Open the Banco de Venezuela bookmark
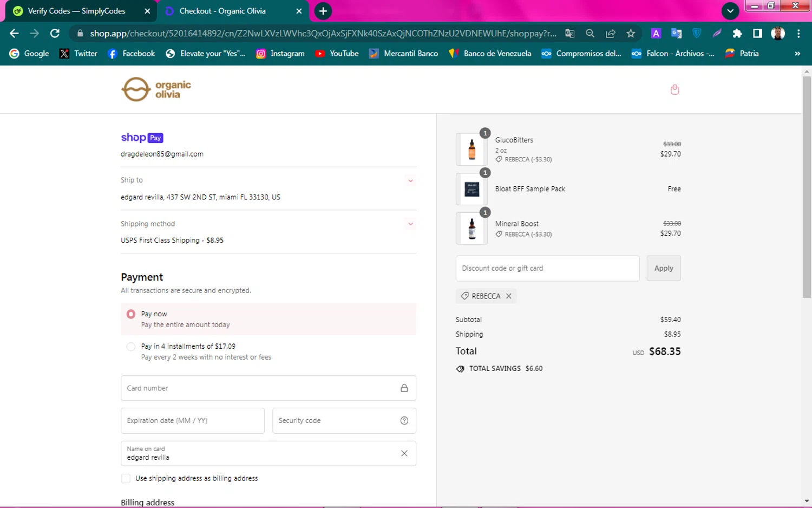Screen dimensions: 812x508 tap(490, 54)
